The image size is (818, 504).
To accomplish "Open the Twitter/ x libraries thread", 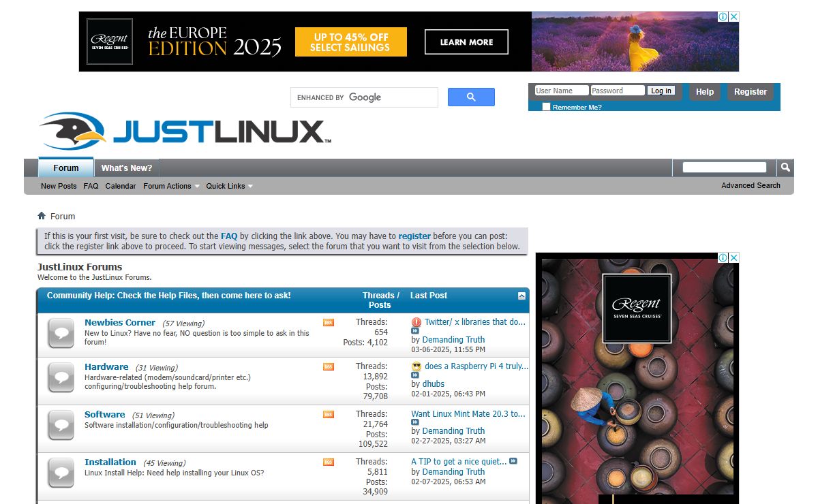I will point(475,322).
